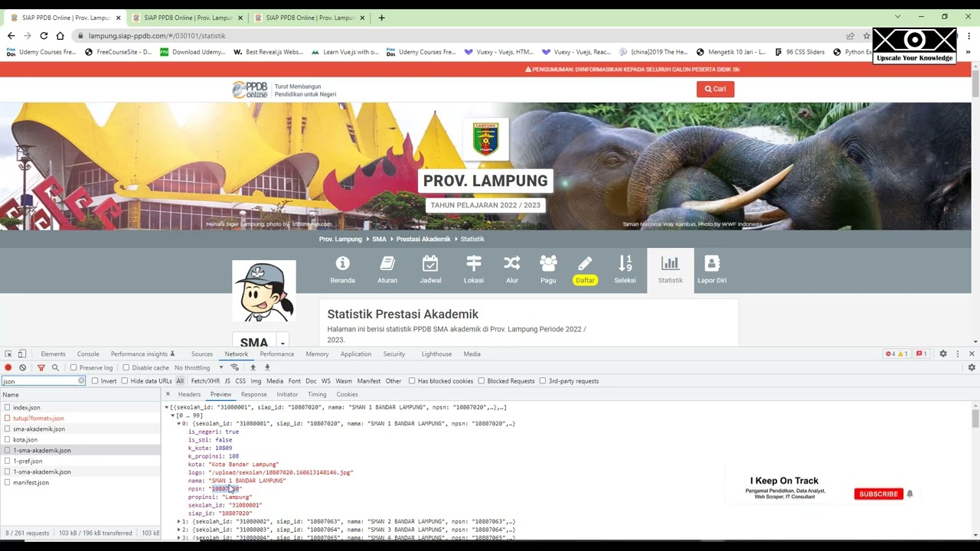980x551 pixels.
Task: Open the Application panel
Action: point(356,354)
